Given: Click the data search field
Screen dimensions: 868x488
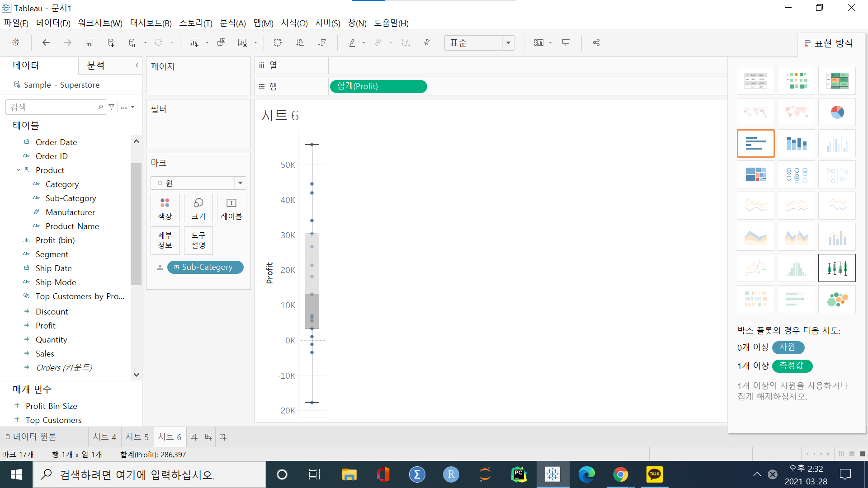Looking at the screenshot, I should [x=52, y=107].
